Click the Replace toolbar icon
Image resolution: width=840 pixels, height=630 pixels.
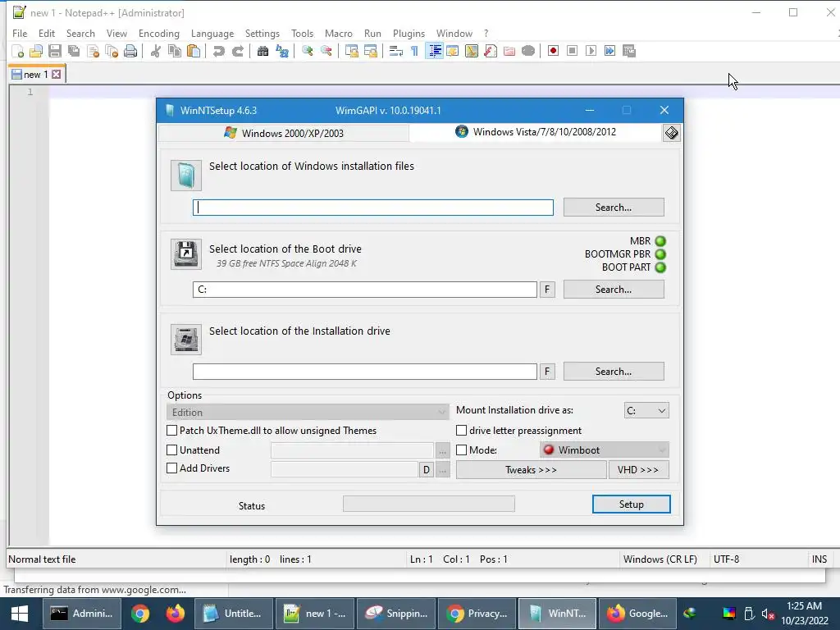pos(282,51)
